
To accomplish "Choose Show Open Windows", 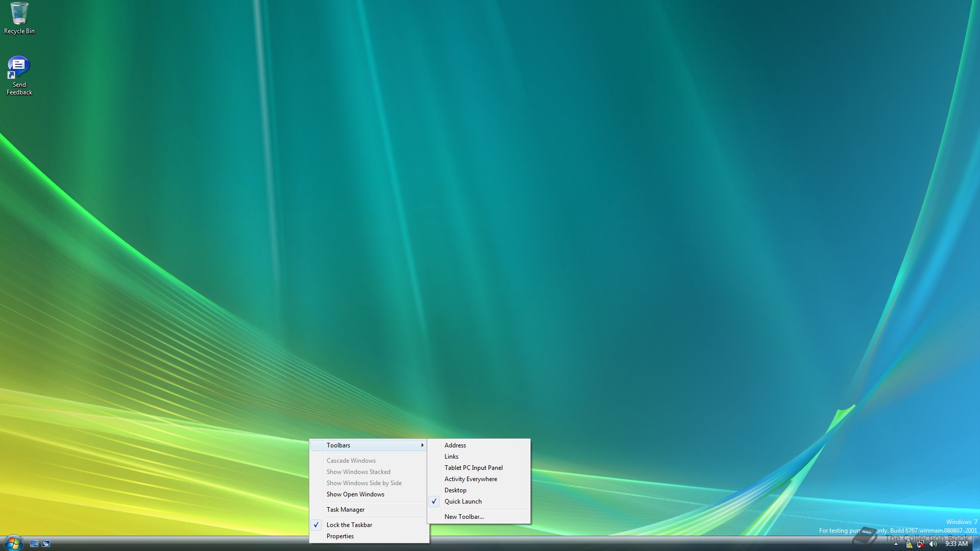I will pos(355,494).
